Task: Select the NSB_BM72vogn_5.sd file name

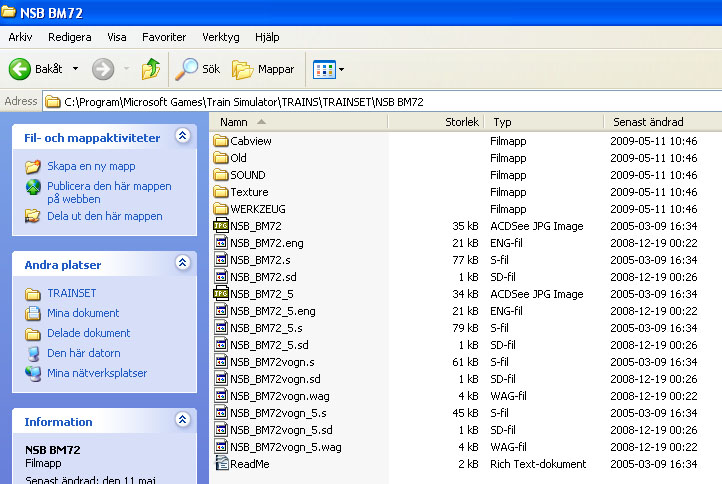Action: click(281, 430)
